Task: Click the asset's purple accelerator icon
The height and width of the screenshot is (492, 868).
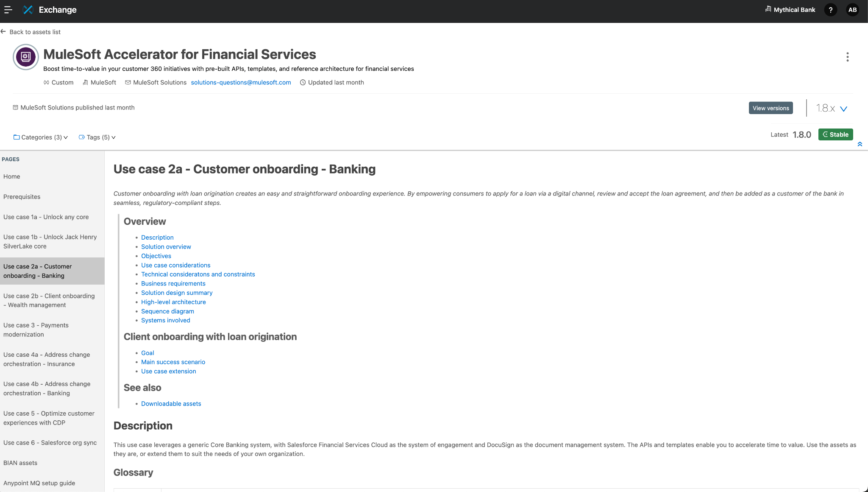Action: pyautogui.click(x=26, y=57)
